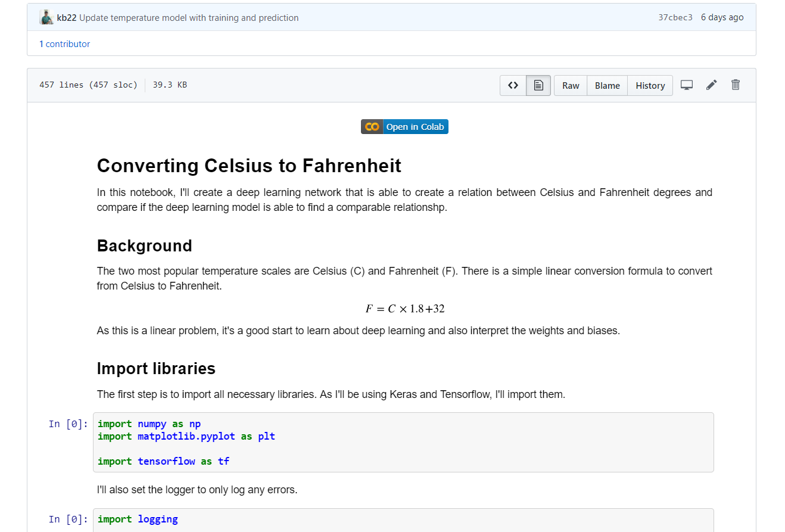Click '6 days ago' timestamp
The image size is (785, 532).
pos(722,17)
